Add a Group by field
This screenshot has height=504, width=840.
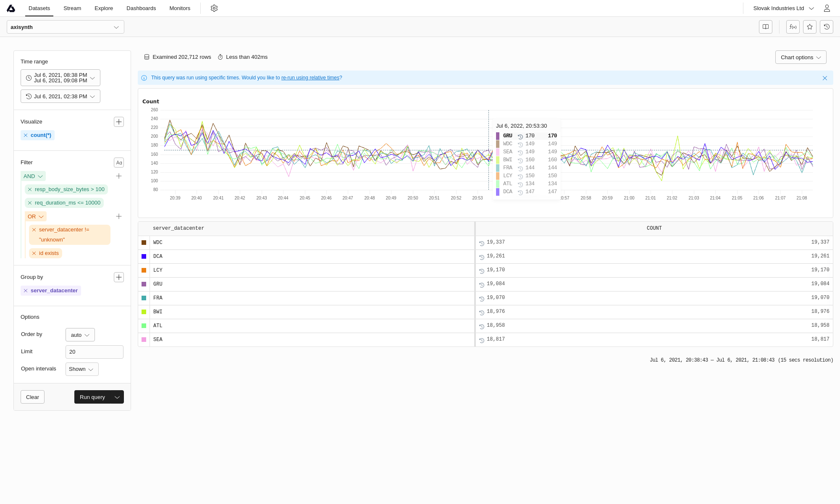(x=119, y=277)
